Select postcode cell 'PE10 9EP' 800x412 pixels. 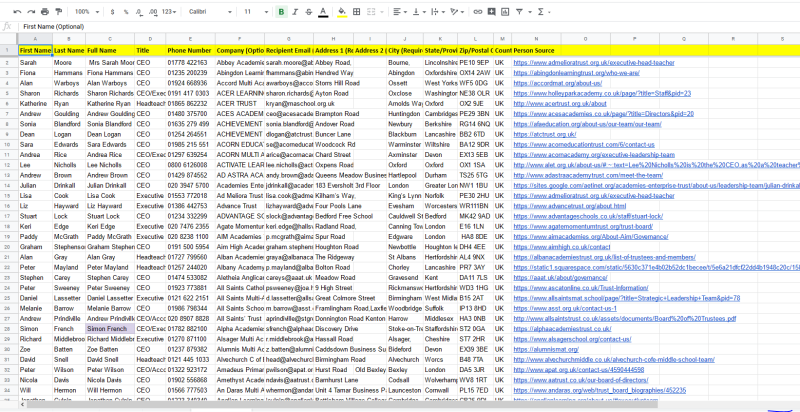coord(476,63)
